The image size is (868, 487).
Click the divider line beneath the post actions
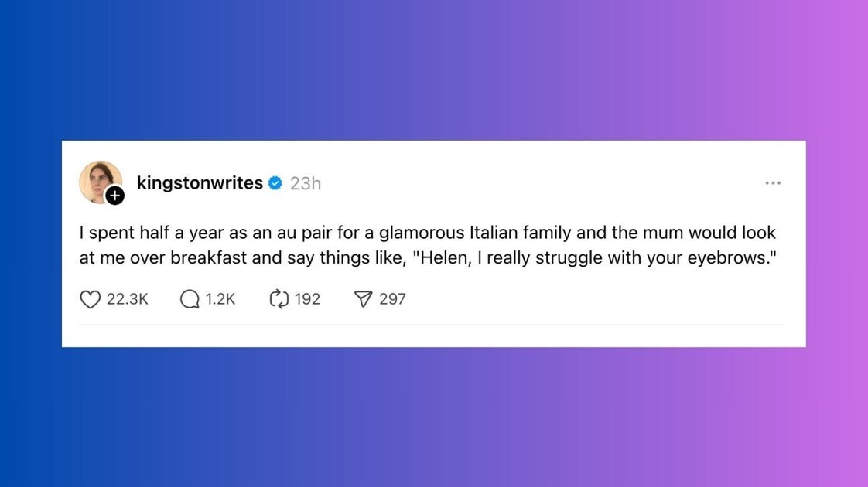(x=432, y=325)
